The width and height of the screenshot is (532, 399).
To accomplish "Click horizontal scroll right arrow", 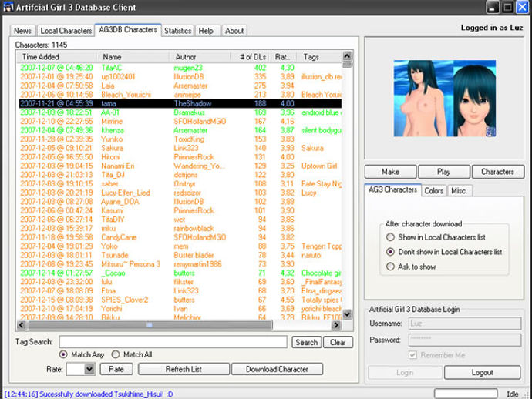I will [336, 325].
